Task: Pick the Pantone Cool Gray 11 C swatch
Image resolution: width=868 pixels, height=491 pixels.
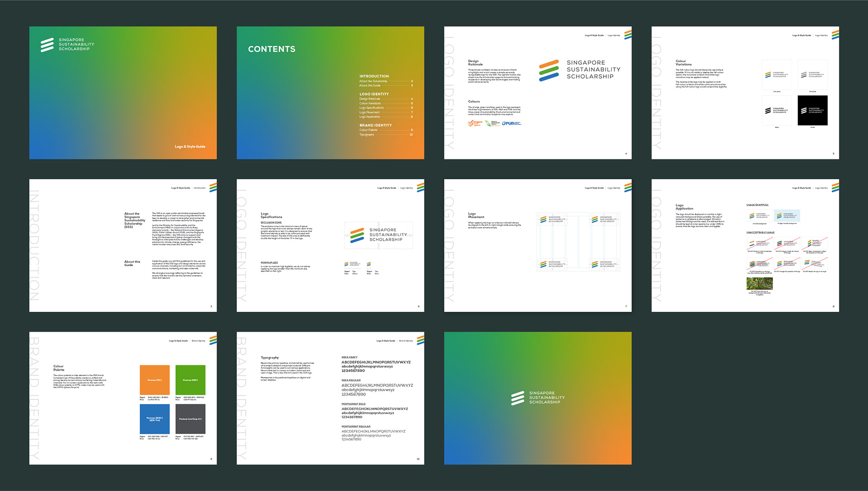Action: coord(190,419)
